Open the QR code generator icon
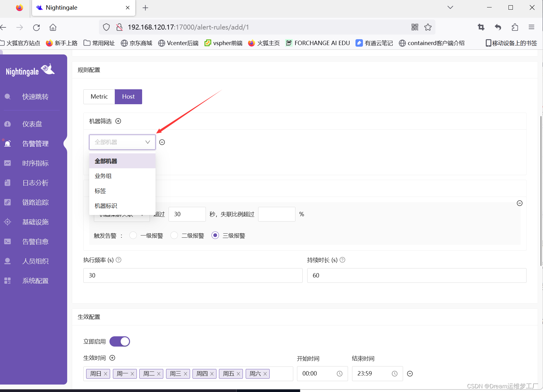543x392 pixels. coord(415,27)
